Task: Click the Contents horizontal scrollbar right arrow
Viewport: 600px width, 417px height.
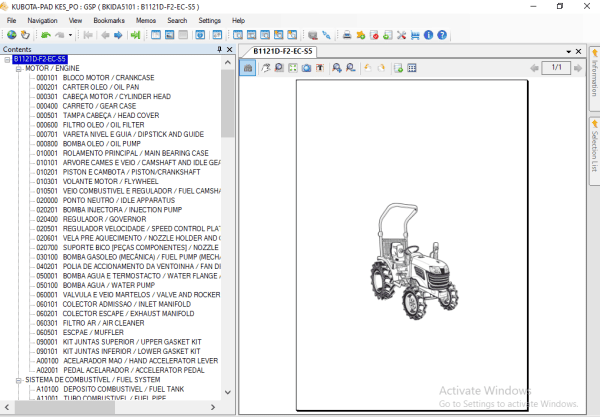Action: click(213, 407)
